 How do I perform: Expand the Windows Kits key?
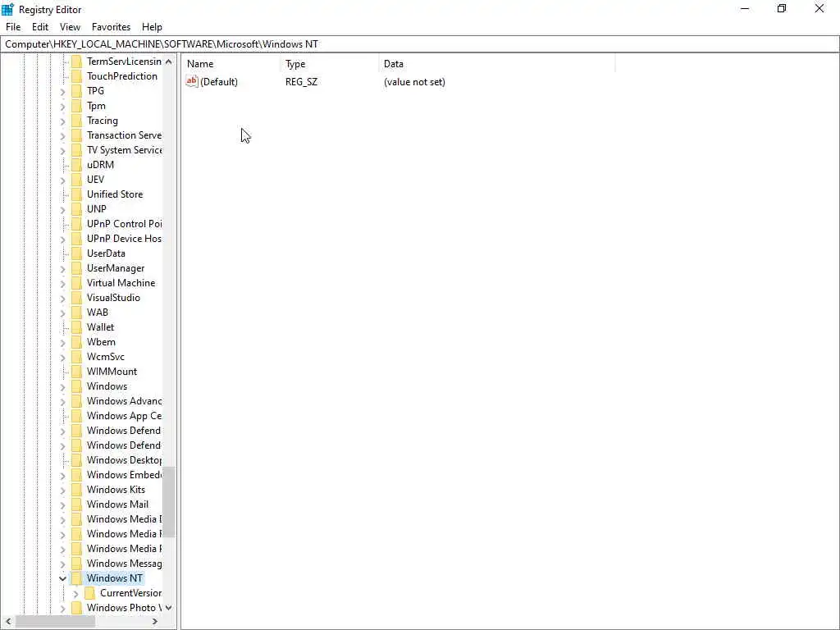(x=62, y=491)
